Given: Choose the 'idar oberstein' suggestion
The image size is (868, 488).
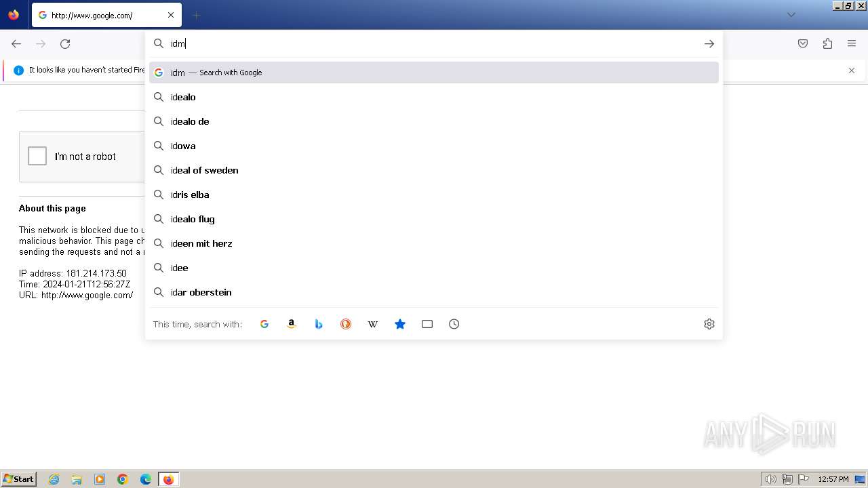Looking at the screenshot, I should click(434, 292).
